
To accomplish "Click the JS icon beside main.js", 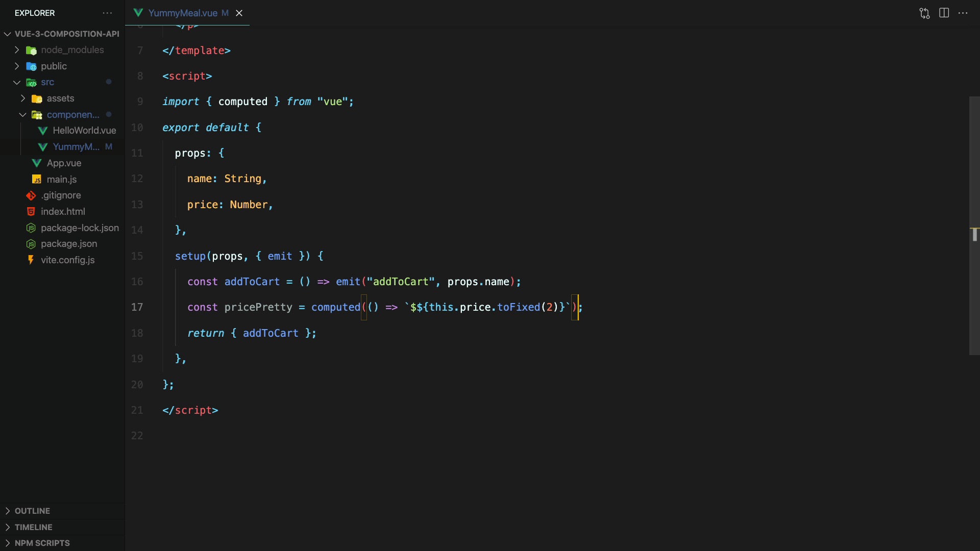I will (37, 180).
